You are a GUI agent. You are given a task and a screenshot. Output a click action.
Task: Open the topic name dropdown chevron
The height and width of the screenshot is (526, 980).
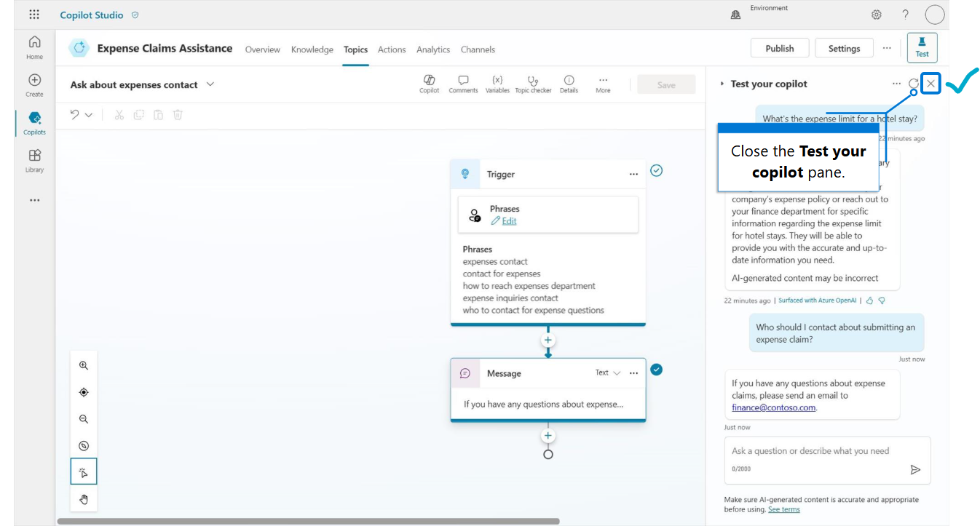click(210, 84)
